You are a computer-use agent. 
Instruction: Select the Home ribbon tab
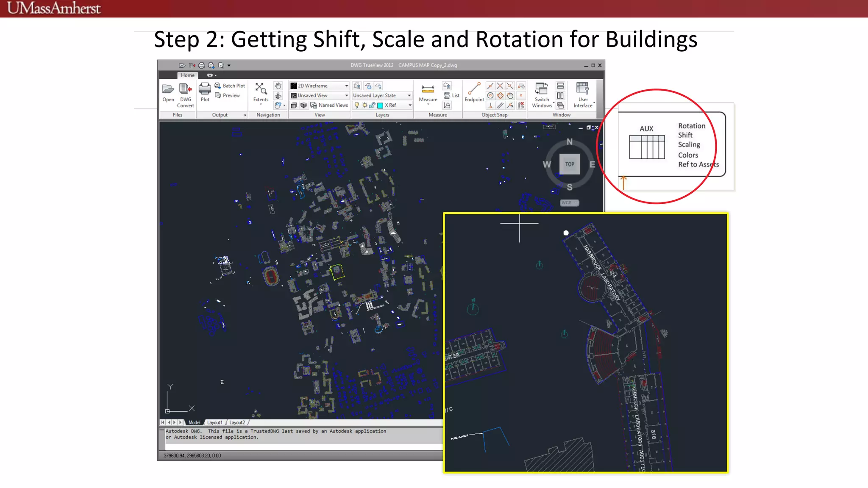(188, 75)
